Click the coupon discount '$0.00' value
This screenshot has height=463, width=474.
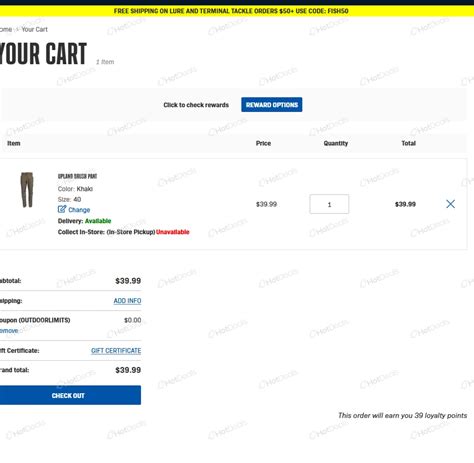[x=133, y=320]
